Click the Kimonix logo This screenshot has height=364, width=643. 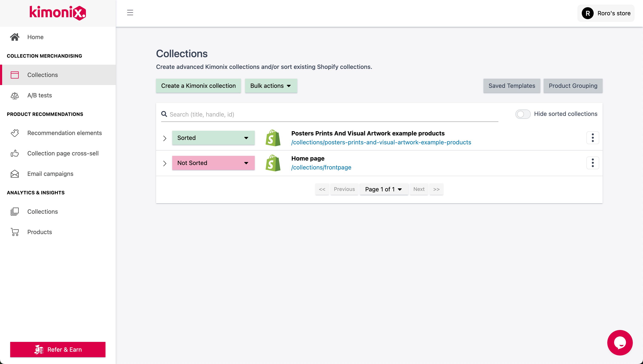click(x=57, y=13)
